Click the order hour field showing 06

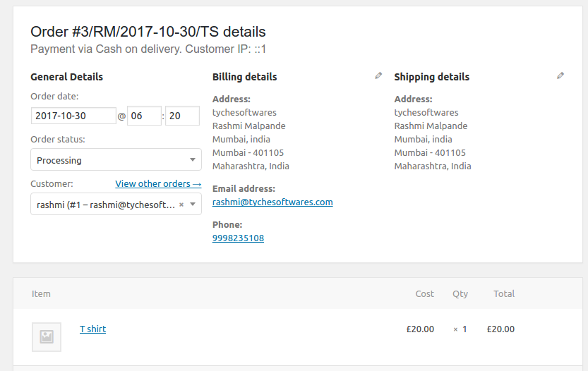144,116
